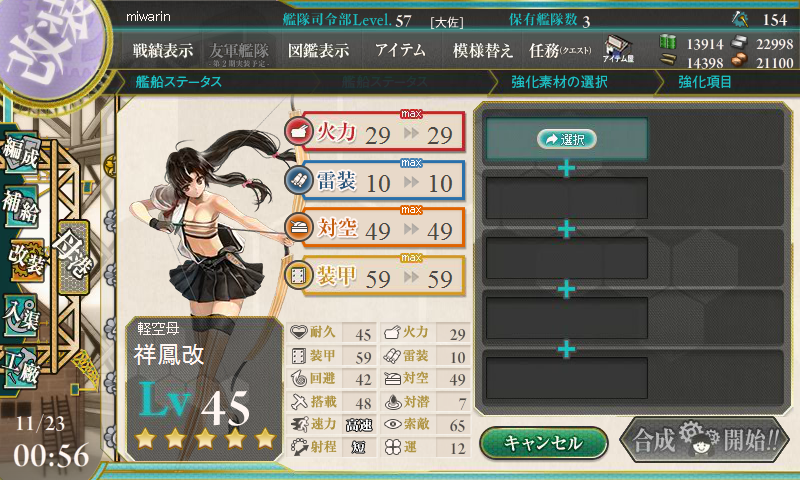Open the 入渠 docking repair icon

(21, 316)
